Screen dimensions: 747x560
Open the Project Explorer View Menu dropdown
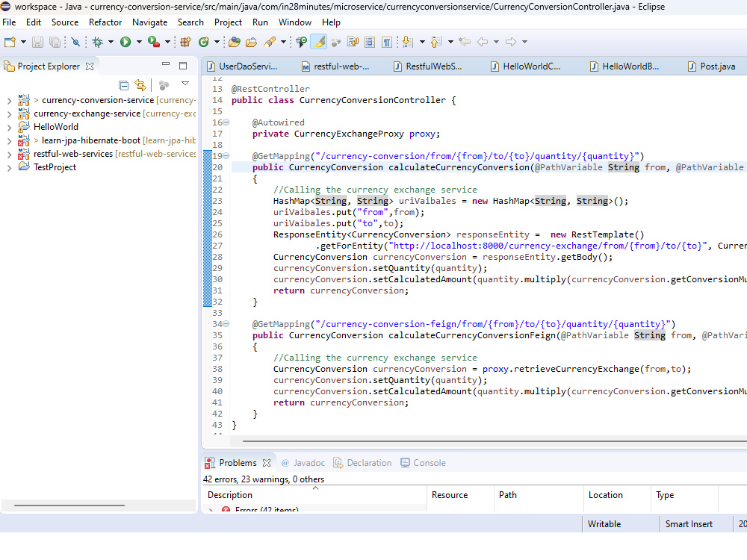[185, 84]
